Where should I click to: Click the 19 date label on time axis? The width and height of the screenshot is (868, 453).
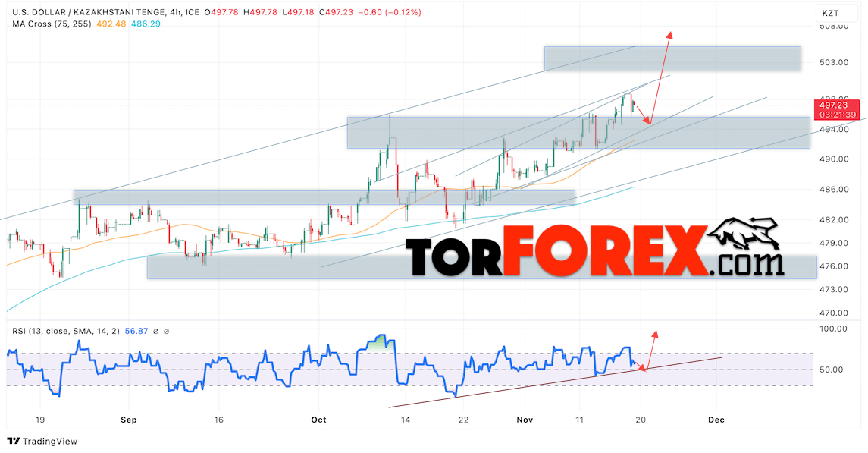tap(40, 420)
